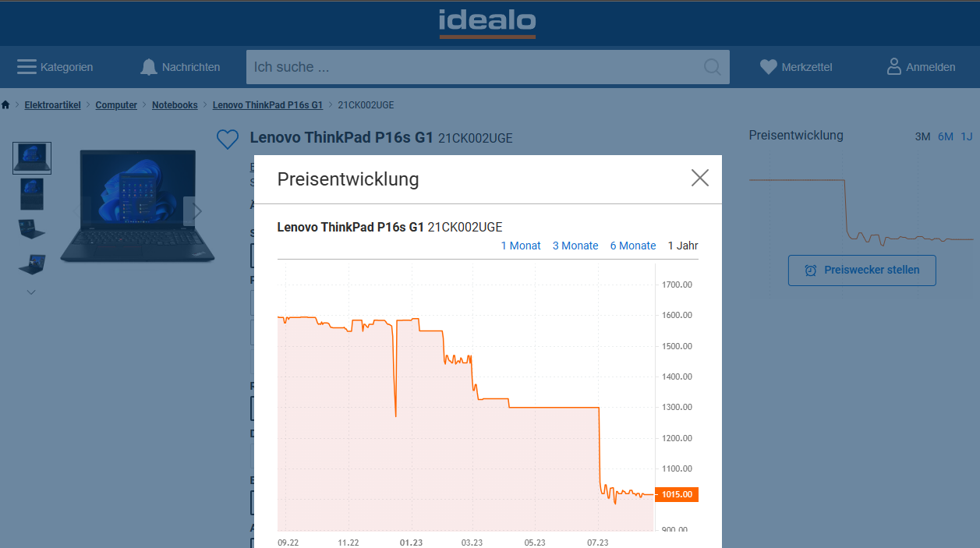Add product to wishlist via heart

point(227,140)
